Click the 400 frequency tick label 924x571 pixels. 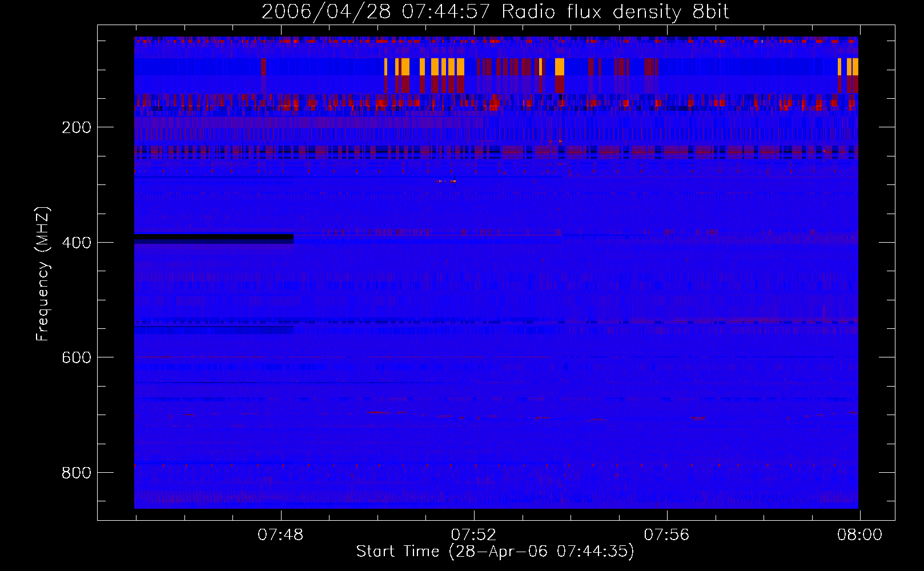click(77, 243)
